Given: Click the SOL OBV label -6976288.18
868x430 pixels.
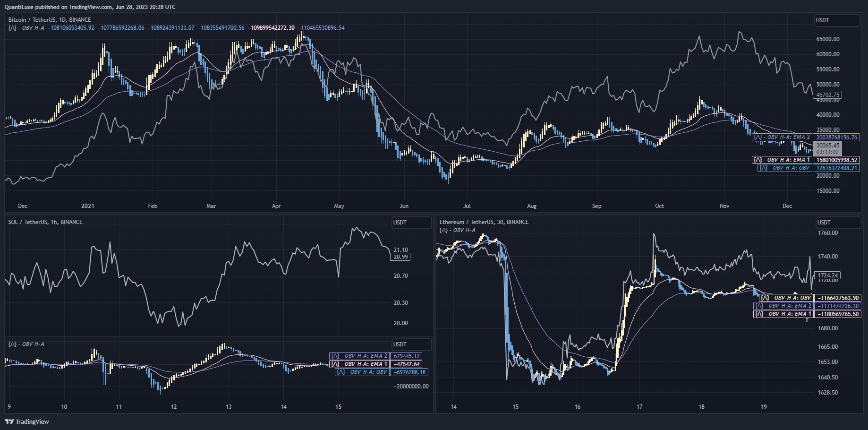Looking at the screenshot, I should pos(382,372).
